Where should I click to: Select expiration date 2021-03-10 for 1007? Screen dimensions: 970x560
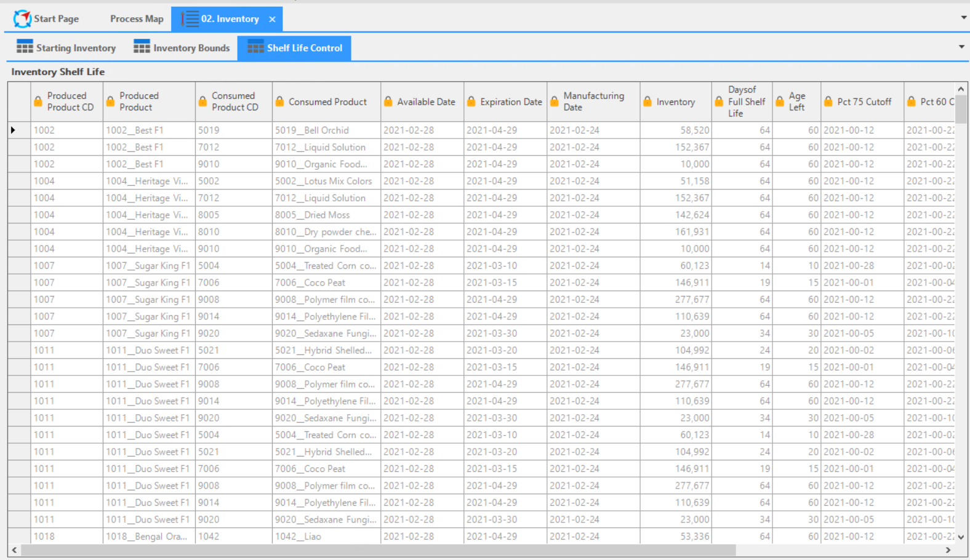pos(505,265)
